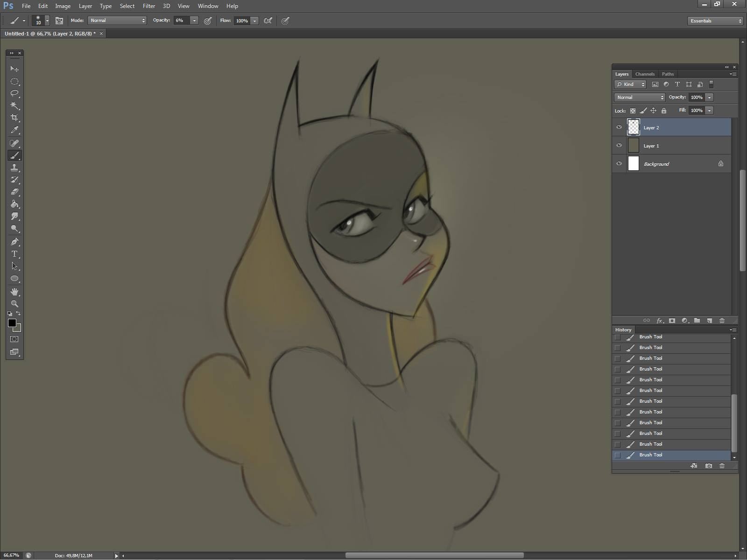Open the brush blending Mode dropdown

tap(117, 21)
